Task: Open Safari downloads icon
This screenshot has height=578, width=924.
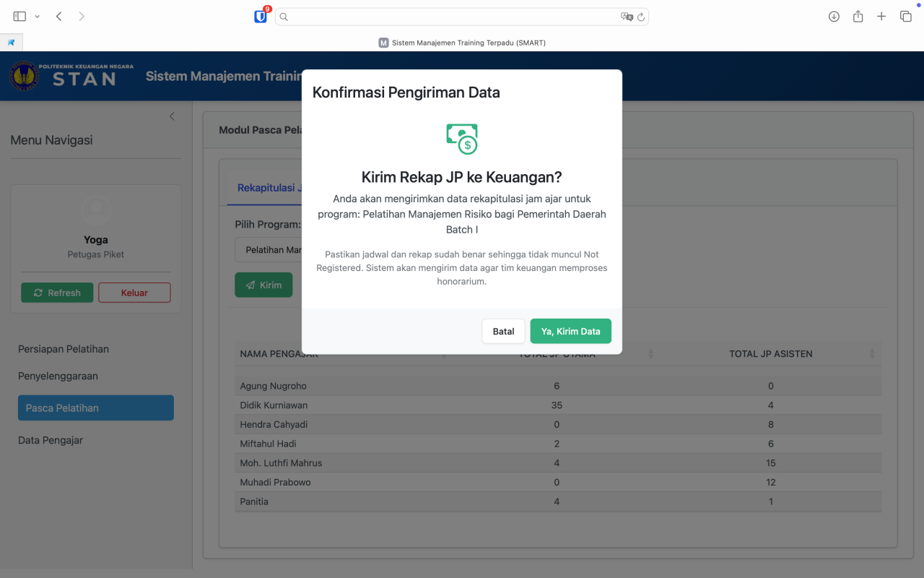Action: coord(834,17)
